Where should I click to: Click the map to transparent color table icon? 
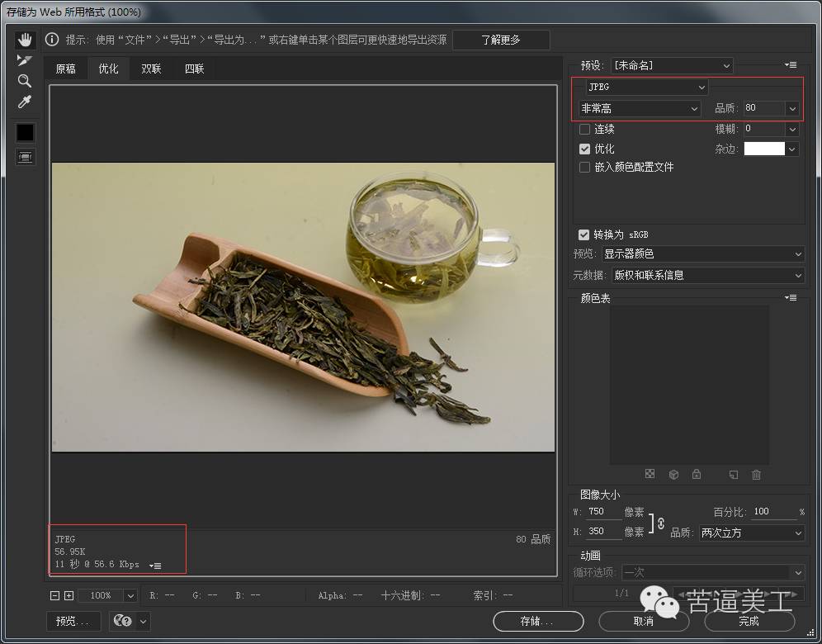650,475
